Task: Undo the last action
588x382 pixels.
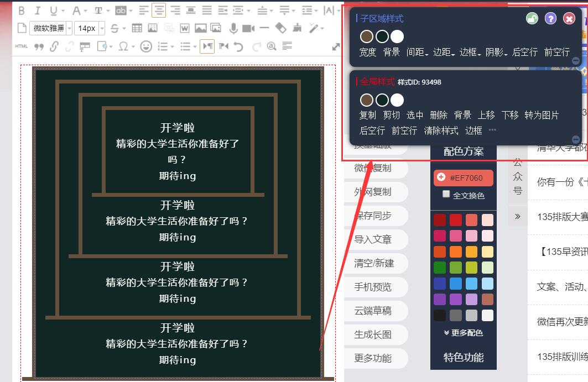Action: coord(238,46)
